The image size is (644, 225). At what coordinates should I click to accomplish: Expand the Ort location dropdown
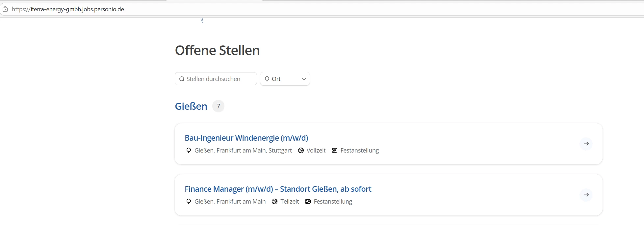[x=285, y=79]
